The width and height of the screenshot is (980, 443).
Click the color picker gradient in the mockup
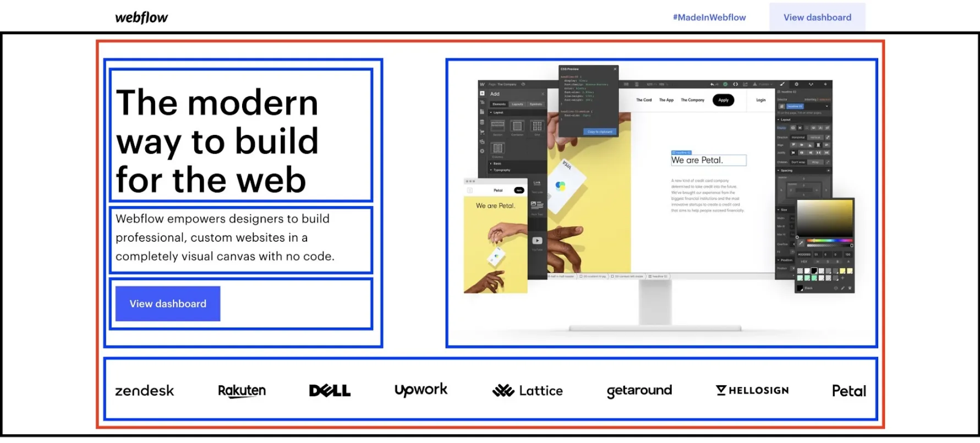coord(825,218)
